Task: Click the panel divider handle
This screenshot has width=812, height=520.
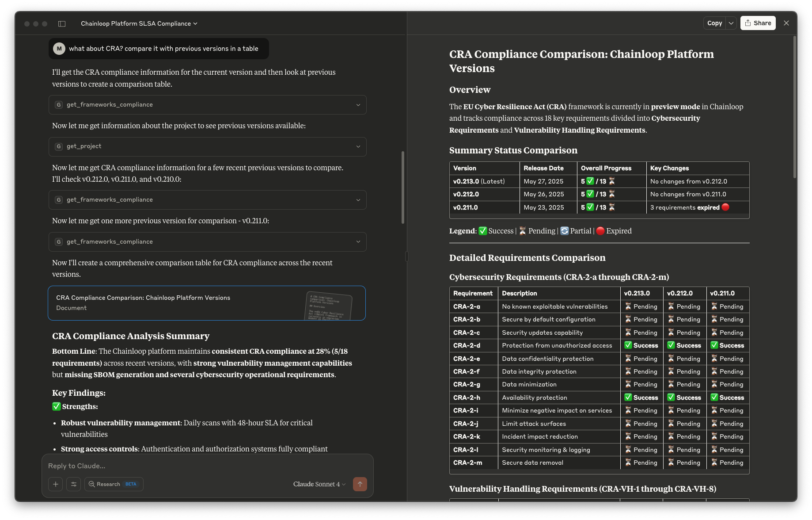Action: coord(407,256)
